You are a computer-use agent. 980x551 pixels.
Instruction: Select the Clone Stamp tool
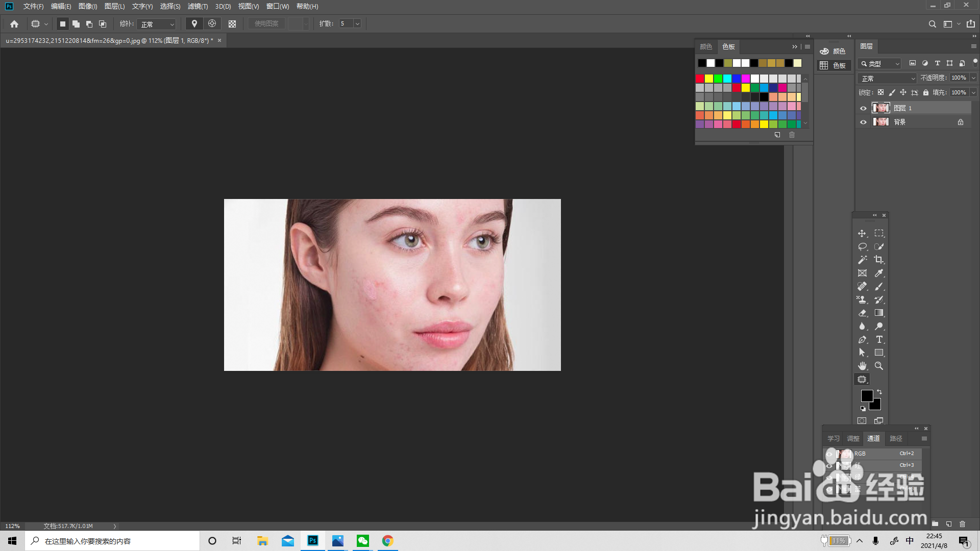862,299
